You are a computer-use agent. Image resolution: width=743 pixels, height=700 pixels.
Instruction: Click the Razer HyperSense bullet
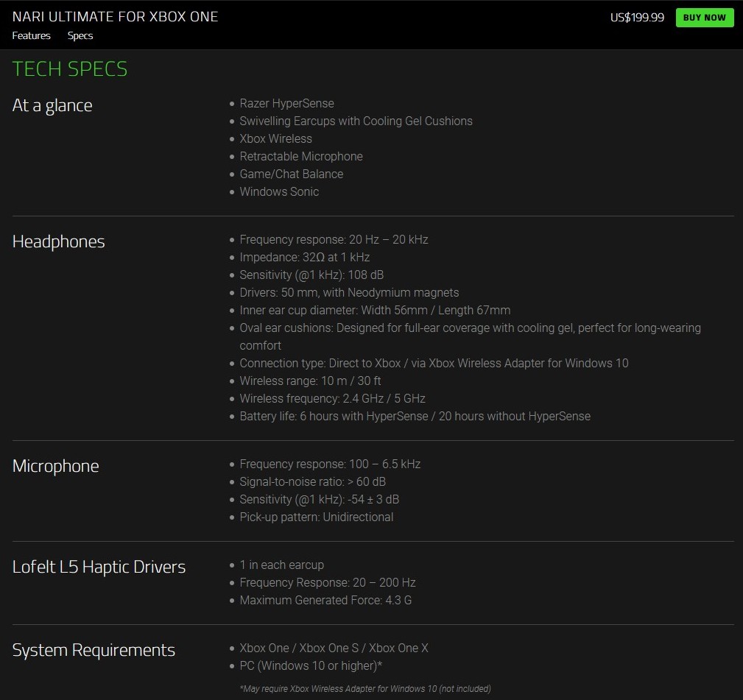tap(286, 103)
